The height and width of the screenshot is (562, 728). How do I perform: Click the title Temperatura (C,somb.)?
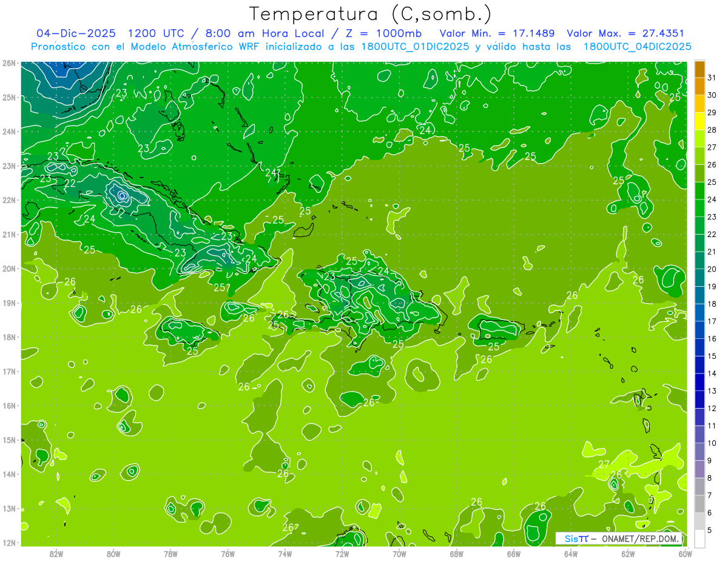[371, 14]
